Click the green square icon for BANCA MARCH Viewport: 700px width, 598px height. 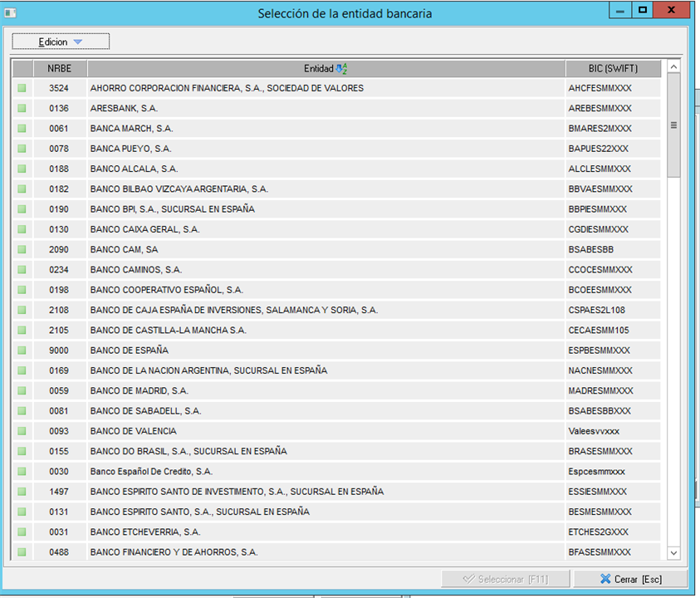click(22, 129)
